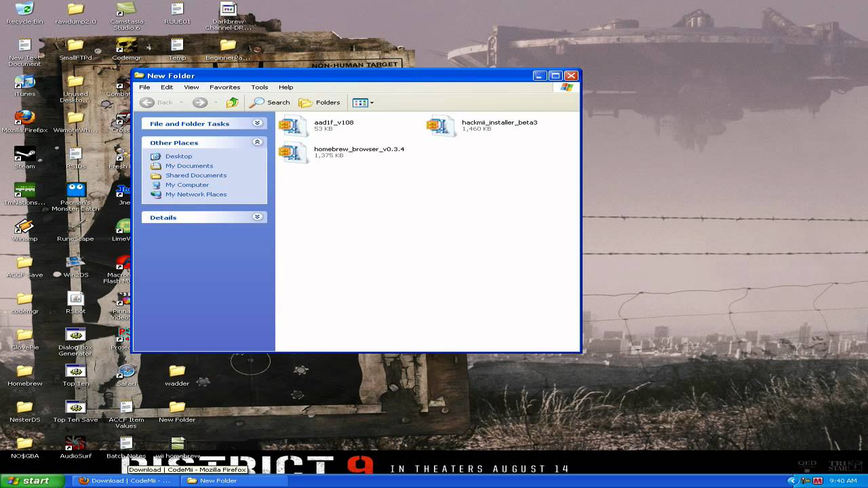This screenshot has width=868, height=488.
Task: Select the rawdump2.0 folder on desktop
Action: pos(75,13)
